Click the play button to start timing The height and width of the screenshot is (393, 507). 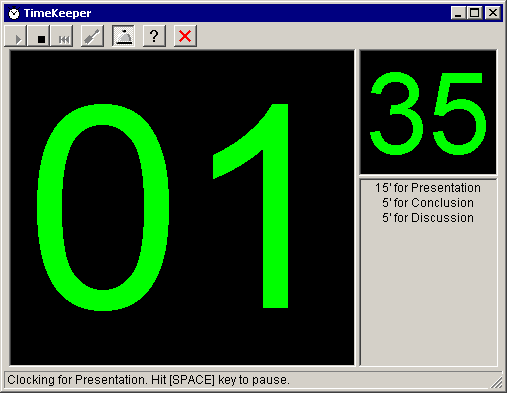click(16, 36)
